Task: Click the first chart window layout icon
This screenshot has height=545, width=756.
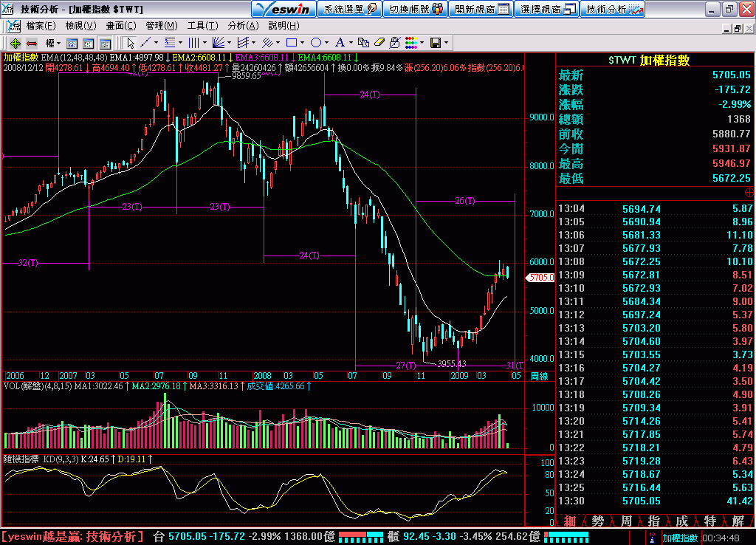Action: click(x=72, y=44)
